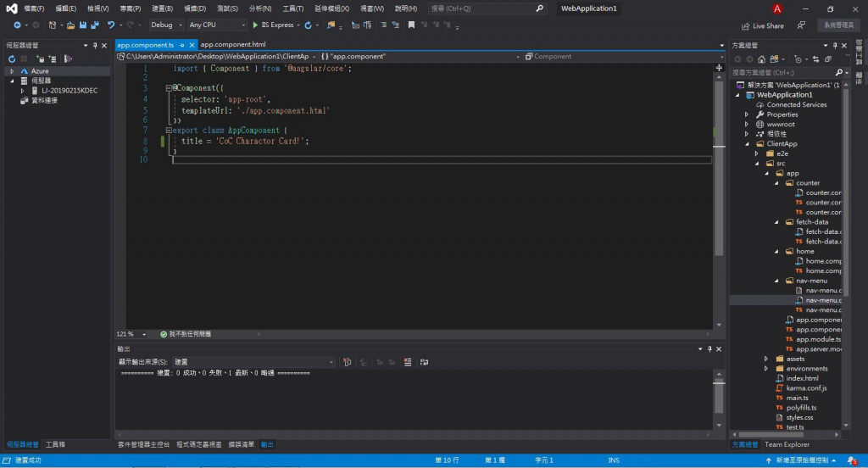Image resolution: width=868 pixels, height=468 pixels.
Task: Save the current file with single floppy icon
Action: tap(83, 25)
